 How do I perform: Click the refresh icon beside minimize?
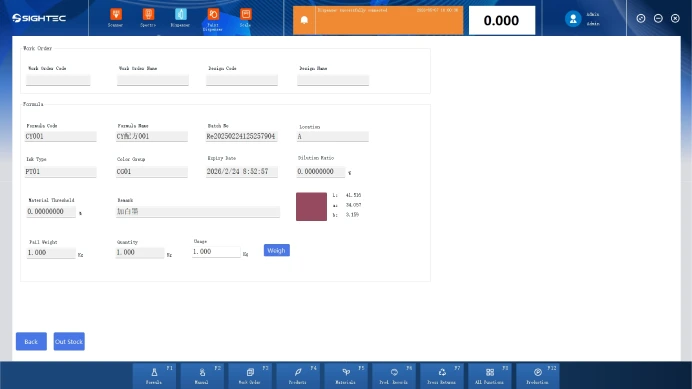(641, 18)
